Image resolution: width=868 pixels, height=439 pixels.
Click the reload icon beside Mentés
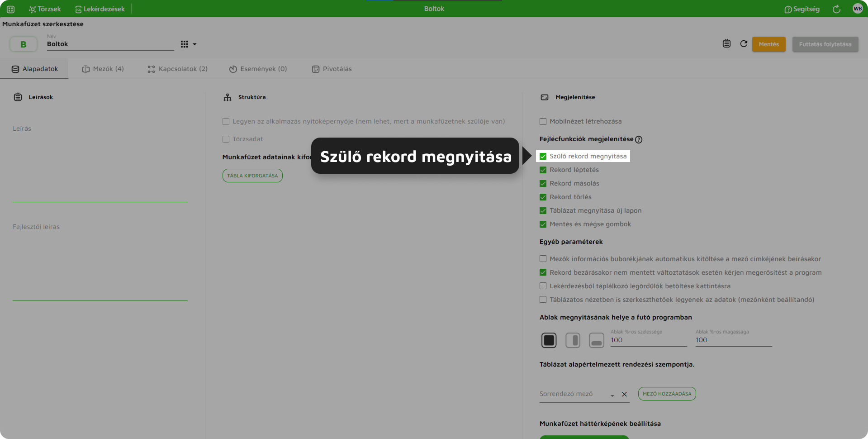click(x=744, y=43)
